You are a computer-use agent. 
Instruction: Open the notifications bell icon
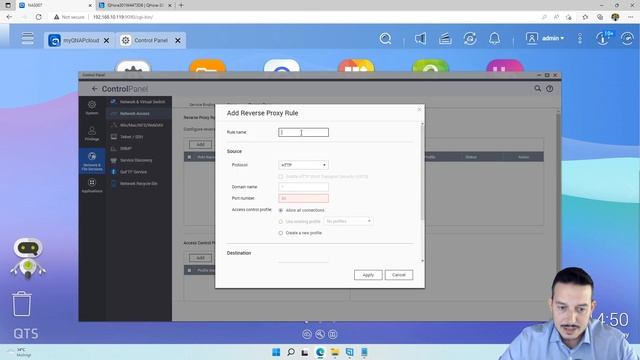[494, 39]
